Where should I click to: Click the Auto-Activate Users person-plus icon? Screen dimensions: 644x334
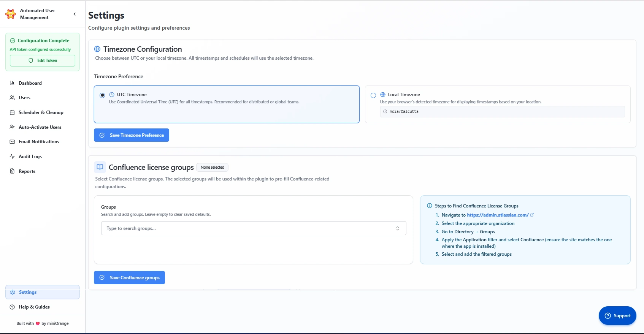point(12,127)
